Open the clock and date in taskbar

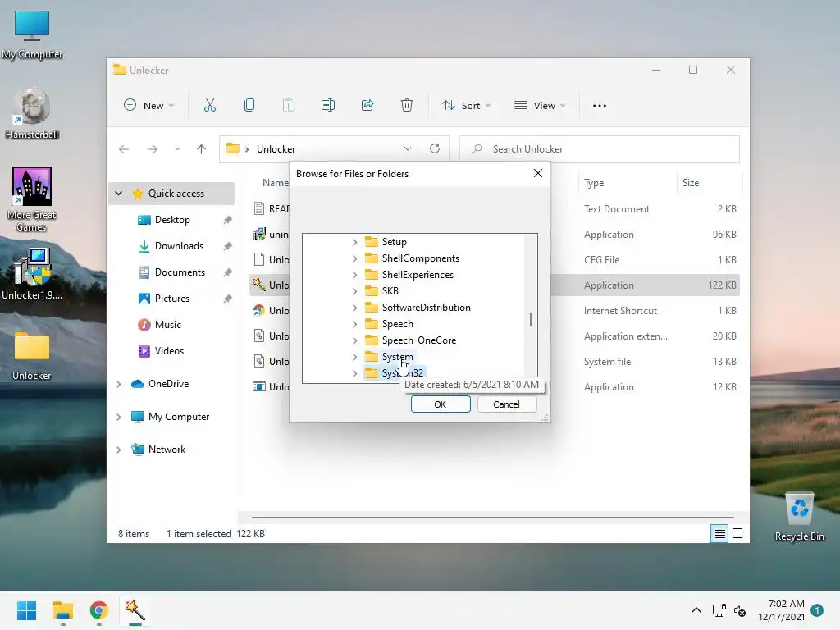point(781,610)
